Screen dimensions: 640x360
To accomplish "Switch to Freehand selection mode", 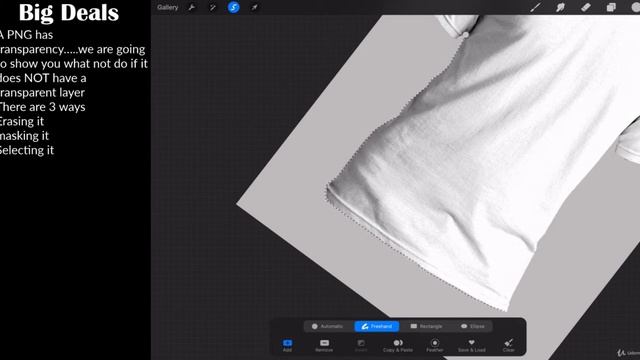I will (x=377, y=326).
